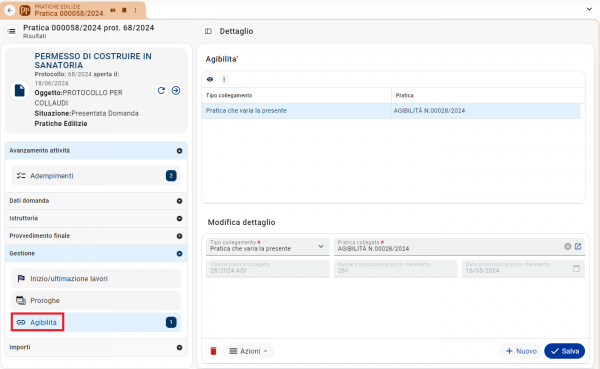The image size is (600, 369).
Task: Open the linked pratica in a new window icon
Action: (578, 247)
